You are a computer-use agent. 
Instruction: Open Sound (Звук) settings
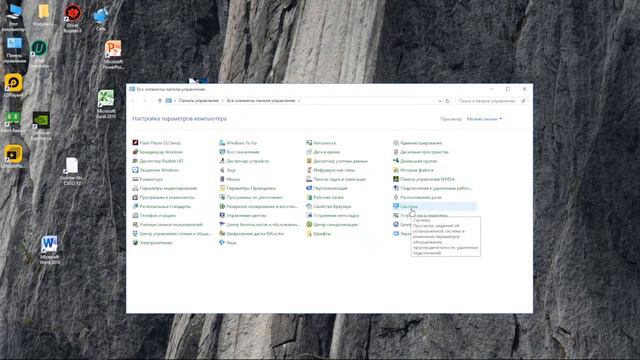click(228, 170)
